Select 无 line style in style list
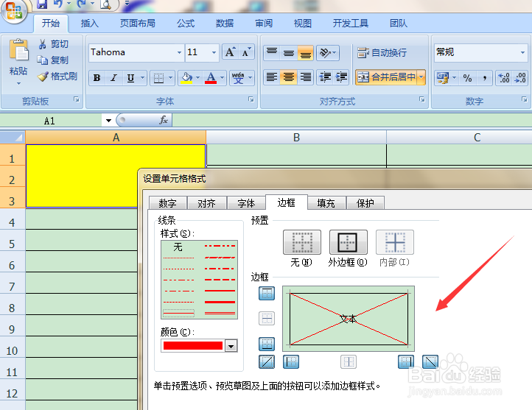 point(178,247)
